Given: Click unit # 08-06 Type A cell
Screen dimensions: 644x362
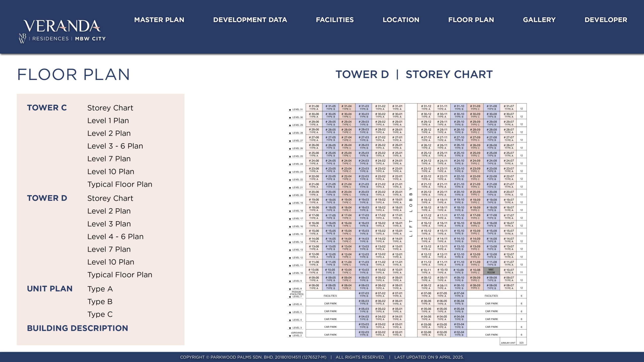Looking at the screenshot, I should pyautogui.click(x=314, y=287).
